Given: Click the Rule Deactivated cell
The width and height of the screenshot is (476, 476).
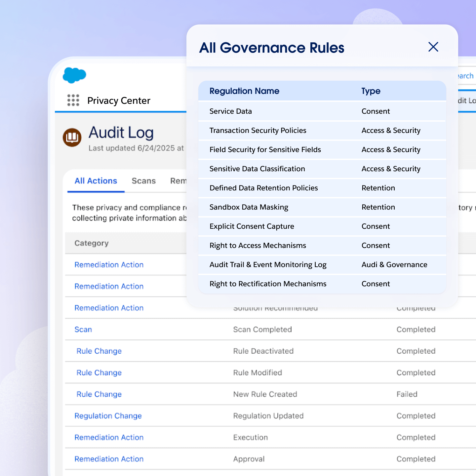Looking at the screenshot, I should (263, 351).
